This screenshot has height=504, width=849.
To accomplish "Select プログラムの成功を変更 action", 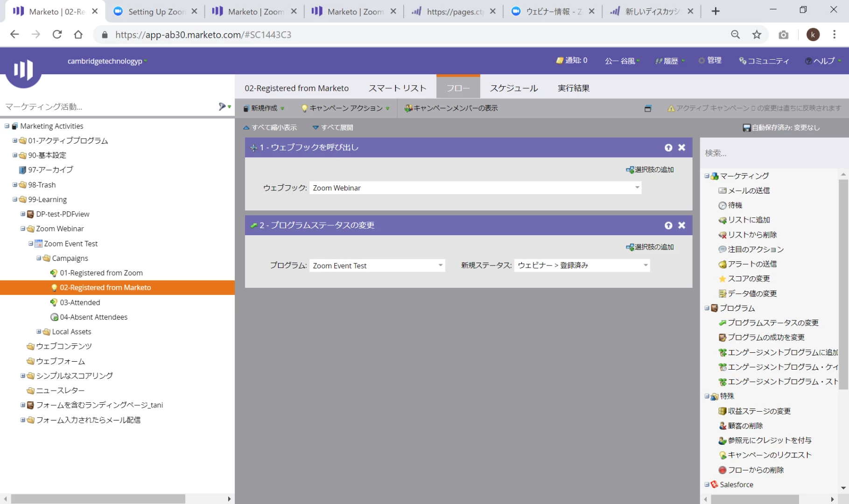I will click(762, 337).
